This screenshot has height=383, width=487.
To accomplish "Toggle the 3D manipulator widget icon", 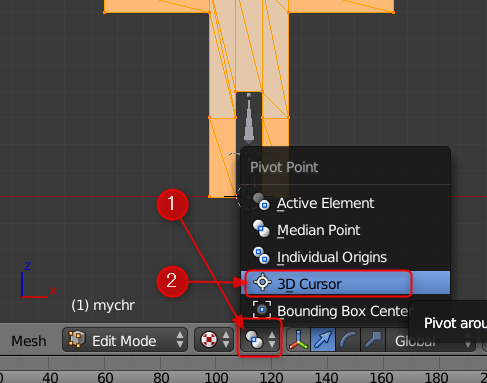I will [x=298, y=340].
